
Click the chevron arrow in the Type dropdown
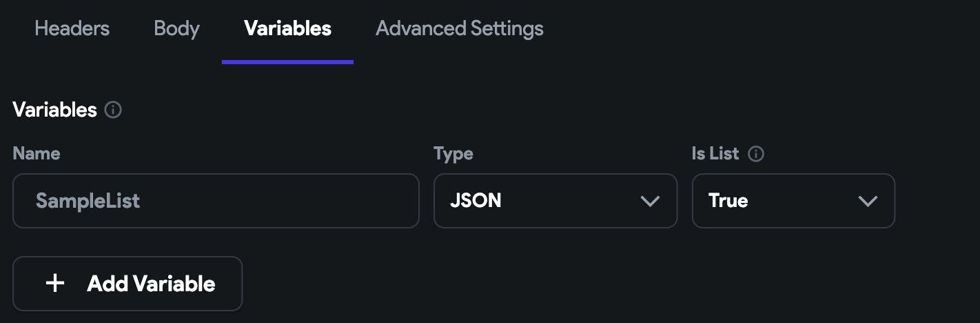point(649,201)
